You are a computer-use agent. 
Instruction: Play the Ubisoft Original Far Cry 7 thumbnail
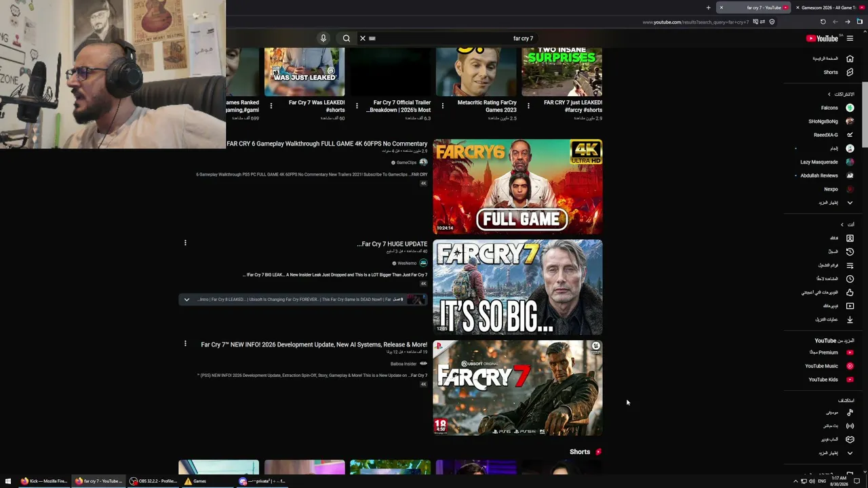tap(517, 388)
